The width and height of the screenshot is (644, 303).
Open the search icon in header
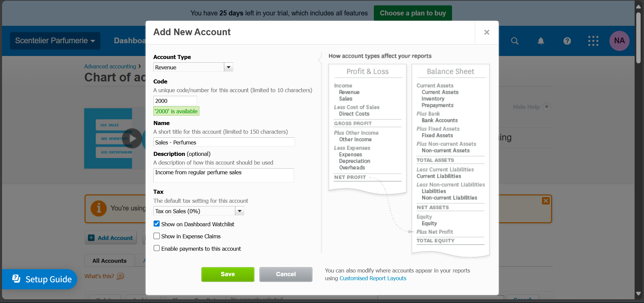click(514, 41)
